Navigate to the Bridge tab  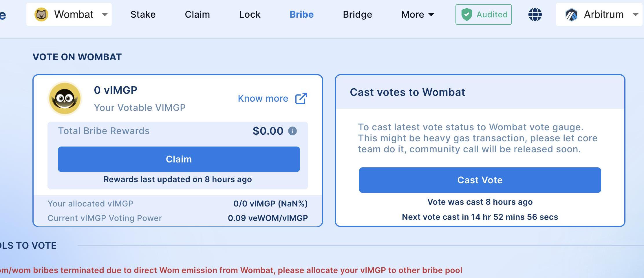tap(357, 14)
